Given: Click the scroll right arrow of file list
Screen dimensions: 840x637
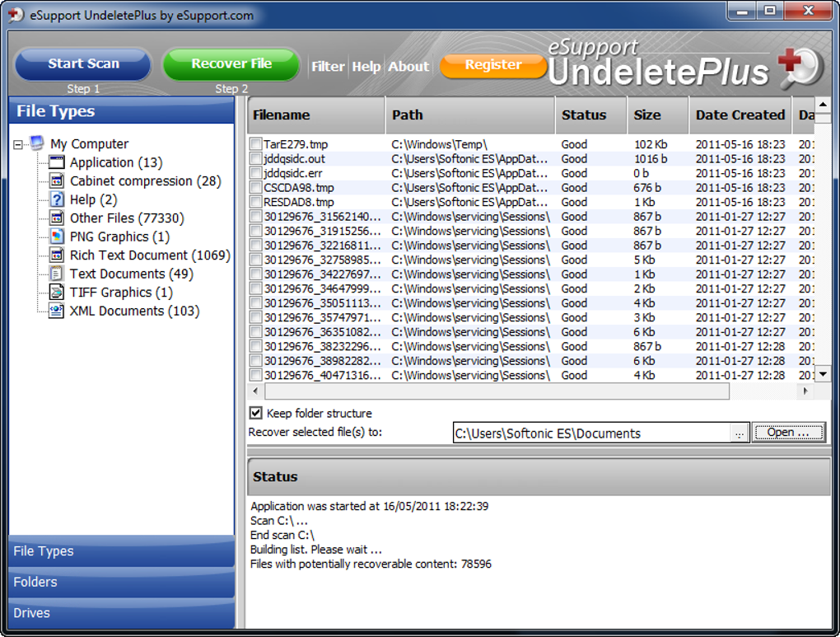Looking at the screenshot, I should (x=805, y=391).
